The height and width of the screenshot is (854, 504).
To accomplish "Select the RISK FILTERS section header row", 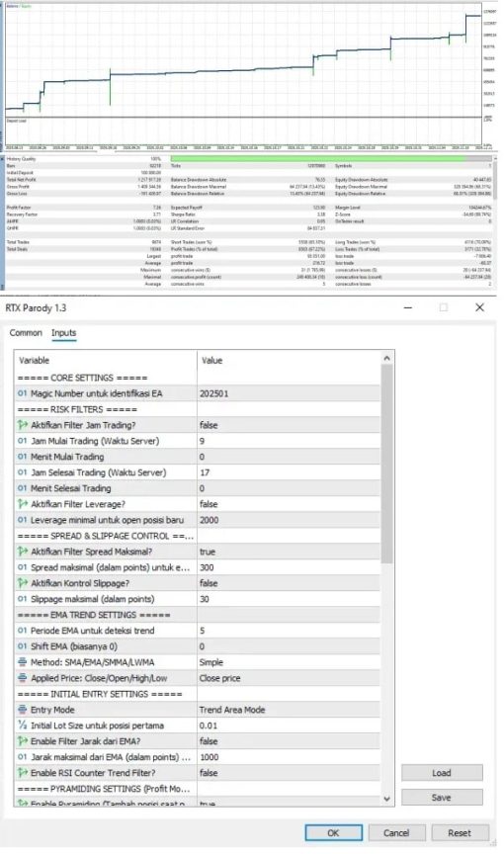I will click(198, 409).
